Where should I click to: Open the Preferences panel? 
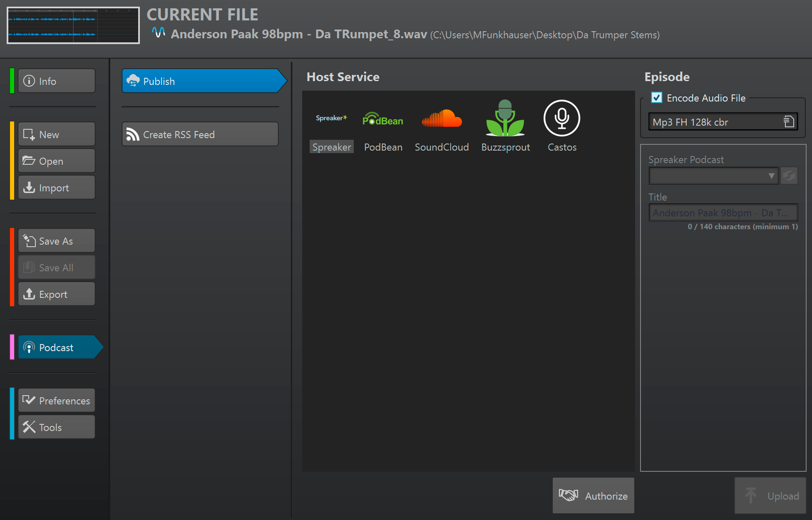point(57,401)
